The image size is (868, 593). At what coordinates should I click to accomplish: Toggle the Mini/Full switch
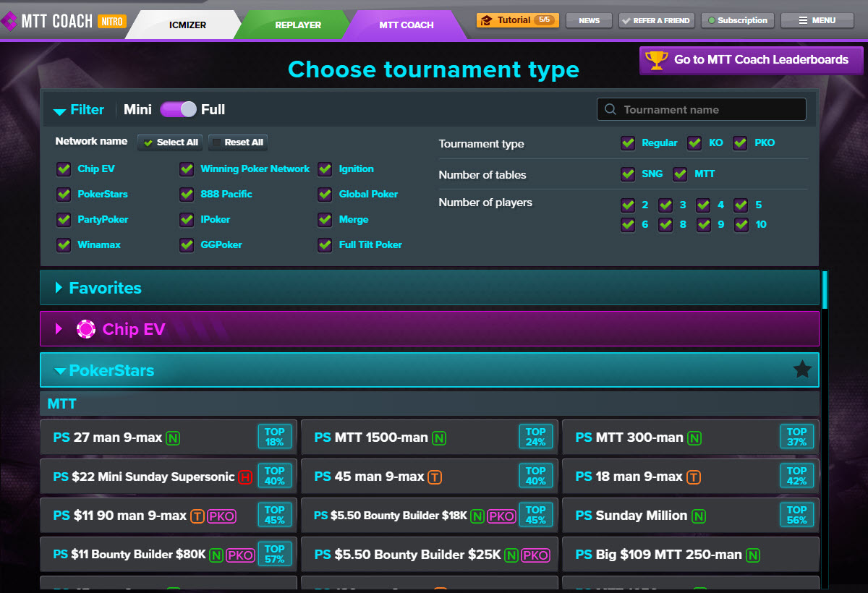(x=178, y=109)
